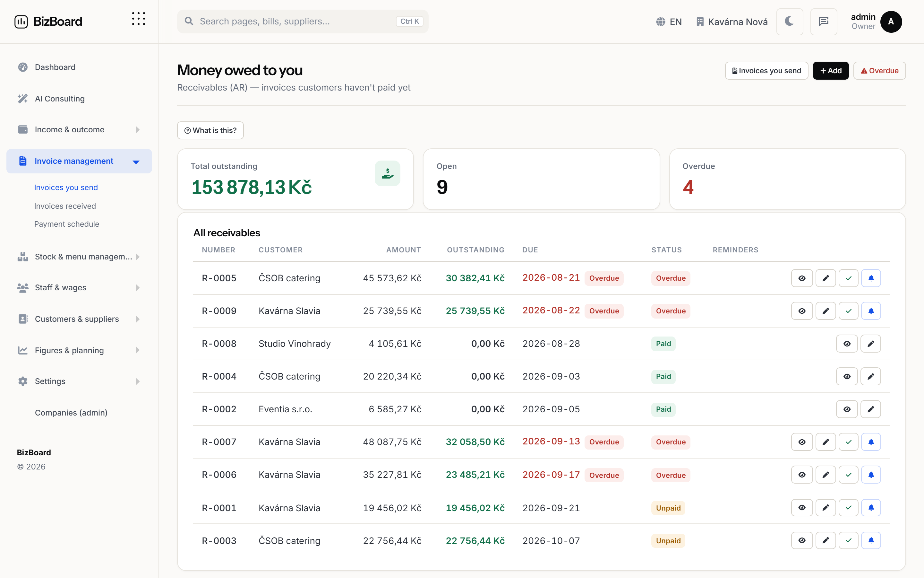Viewport: 924px width, 578px height.
Task: Click the Add receivable button
Action: (x=830, y=71)
